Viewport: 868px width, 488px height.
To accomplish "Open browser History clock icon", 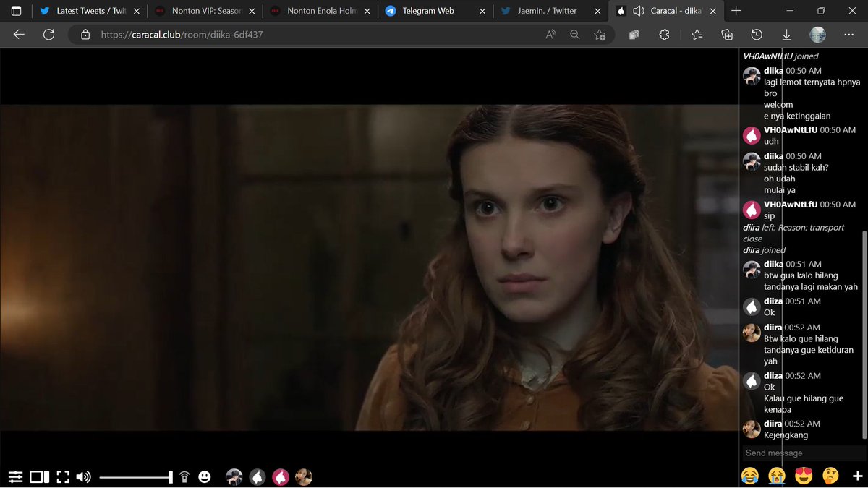I will pos(757,35).
